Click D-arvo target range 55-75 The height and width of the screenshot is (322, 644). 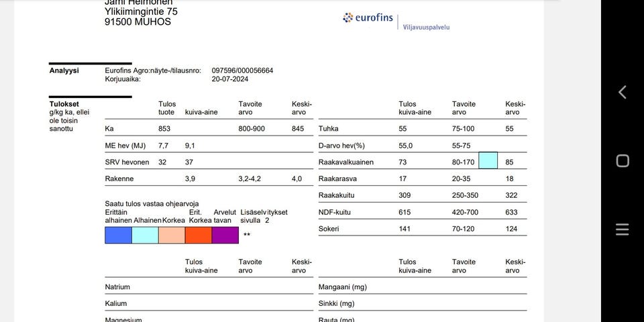(462, 146)
